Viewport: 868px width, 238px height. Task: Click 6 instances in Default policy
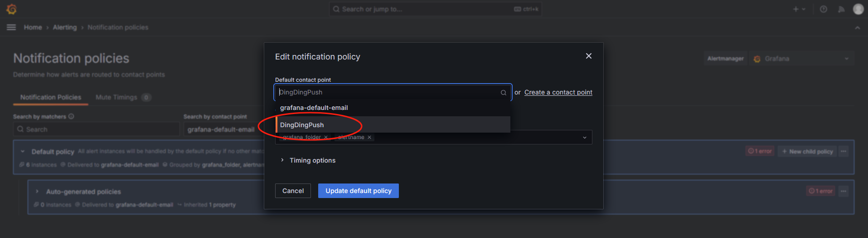coord(39,165)
